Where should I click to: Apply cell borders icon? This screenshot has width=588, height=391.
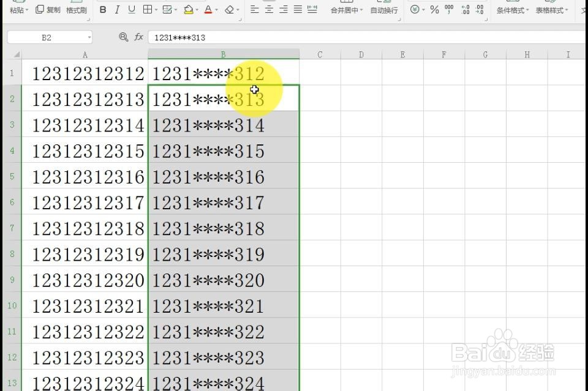(x=148, y=10)
